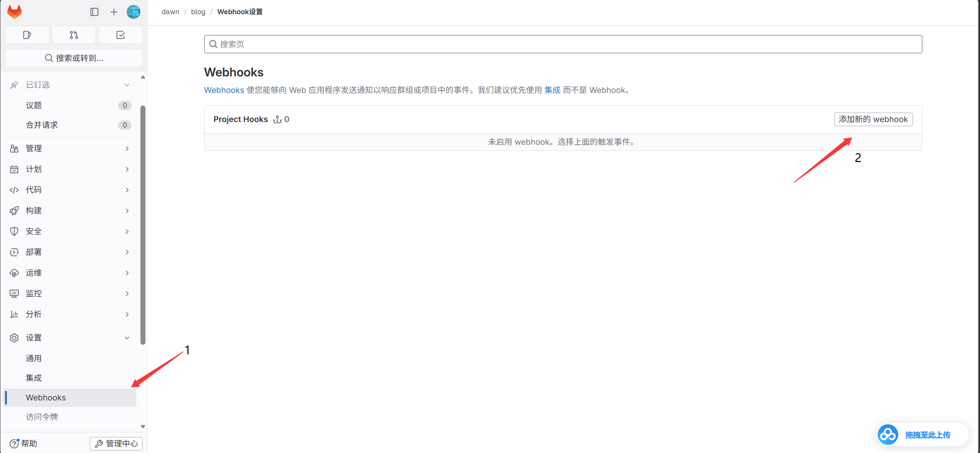Open assigned issues shortcut icon

pyautogui.click(x=27, y=35)
